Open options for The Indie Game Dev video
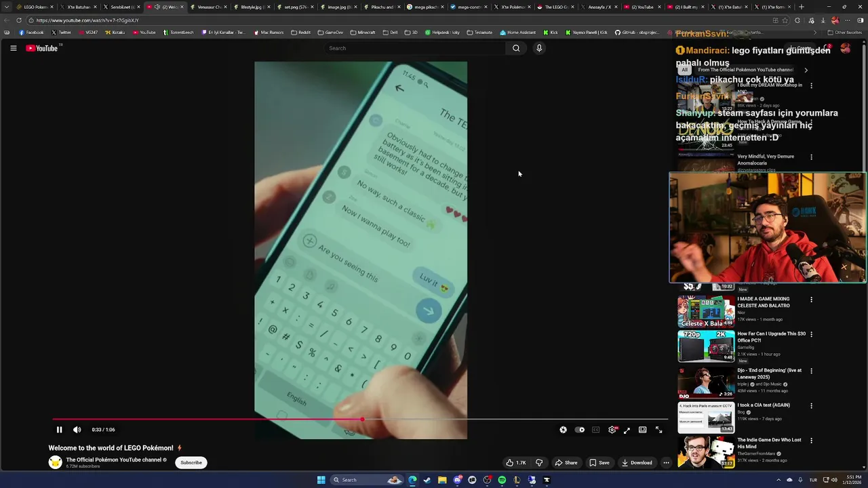The width and height of the screenshot is (868, 488). [811, 441]
